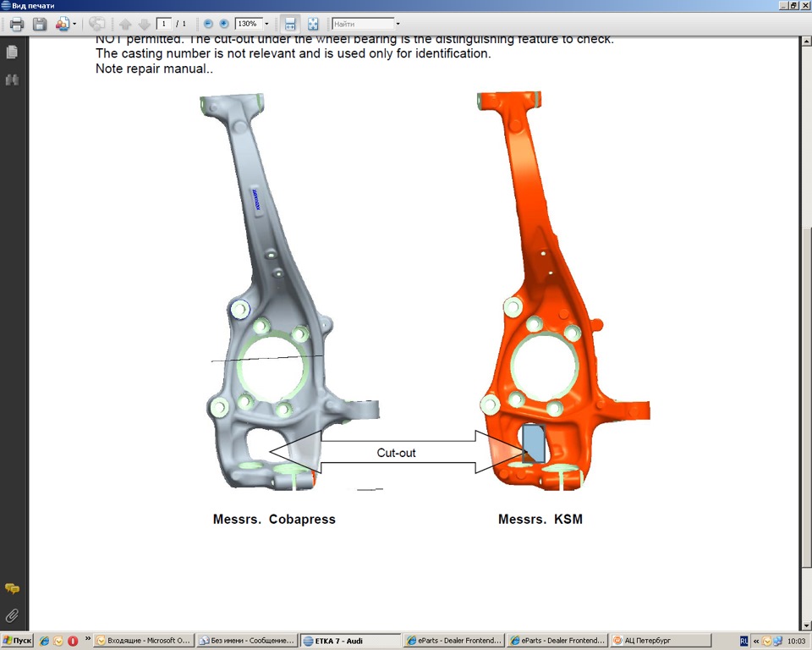Screen dimensions: 812x650
Task: Click the greyed-out email/globe toolbar icon
Action: (x=96, y=24)
